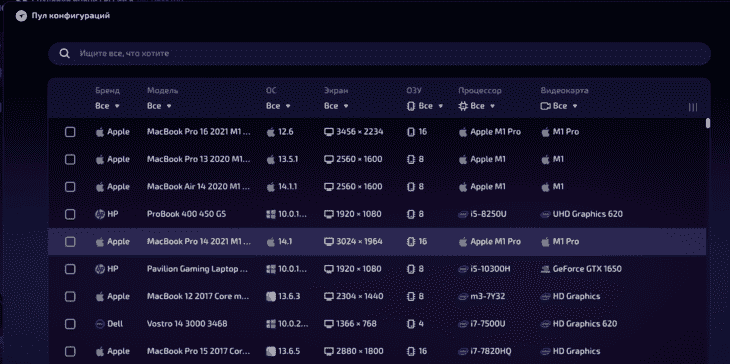Click the Процессор column header label

coord(480,91)
